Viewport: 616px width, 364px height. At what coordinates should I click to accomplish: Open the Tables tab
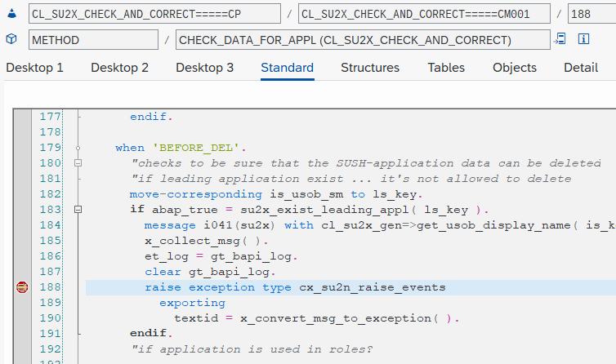[x=446, y=68]
